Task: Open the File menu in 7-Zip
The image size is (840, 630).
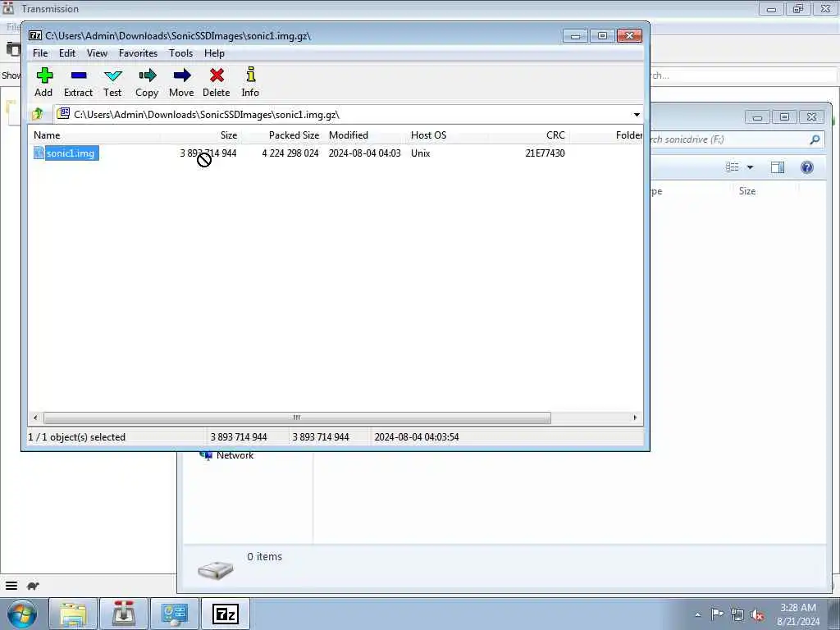Action: click(x=40, y=53)
